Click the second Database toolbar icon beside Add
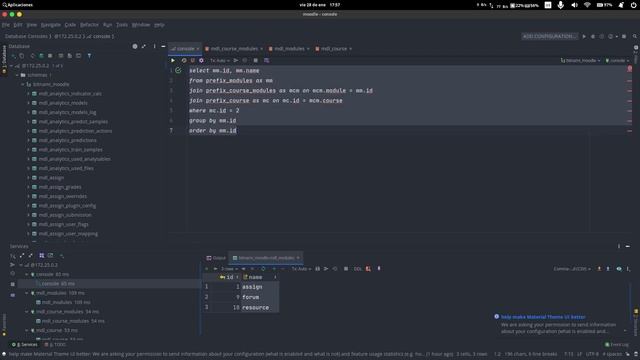This screenshot has height=360, width=640. click(22, 56)
